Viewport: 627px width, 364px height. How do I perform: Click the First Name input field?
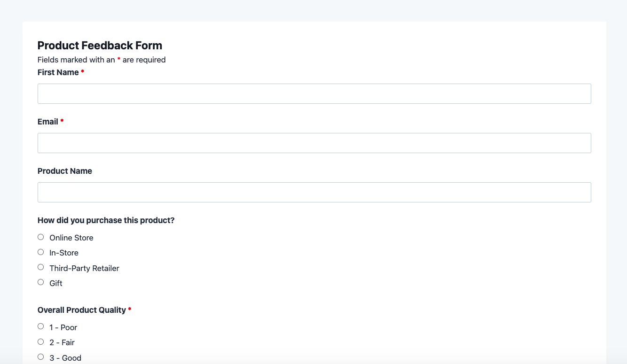click(x=314, y=93)
